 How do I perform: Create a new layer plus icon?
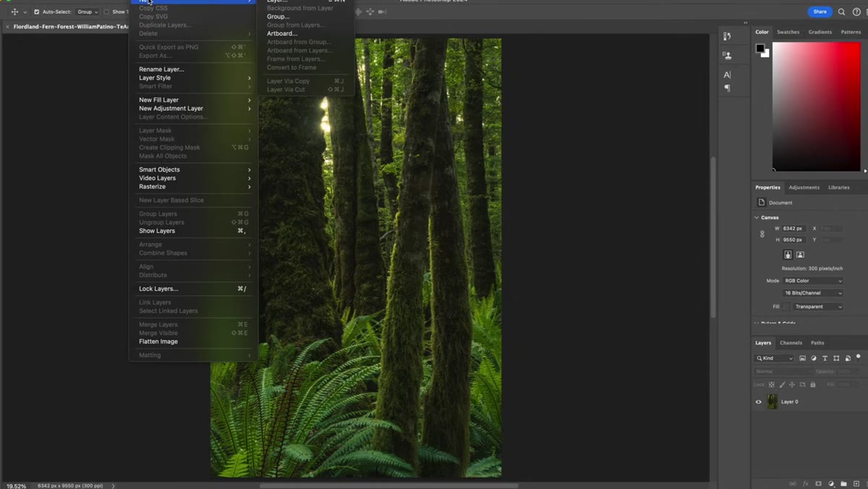point(856,483)
